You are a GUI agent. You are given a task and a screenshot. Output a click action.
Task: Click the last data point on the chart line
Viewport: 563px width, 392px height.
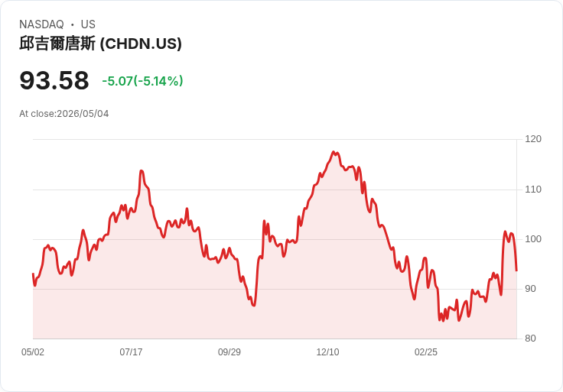516,271
